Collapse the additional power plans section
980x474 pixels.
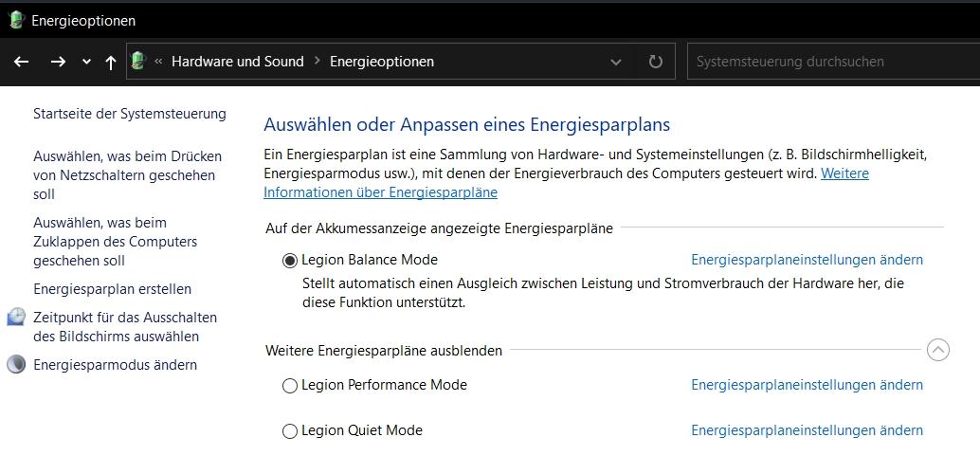[x=937, y=350]
